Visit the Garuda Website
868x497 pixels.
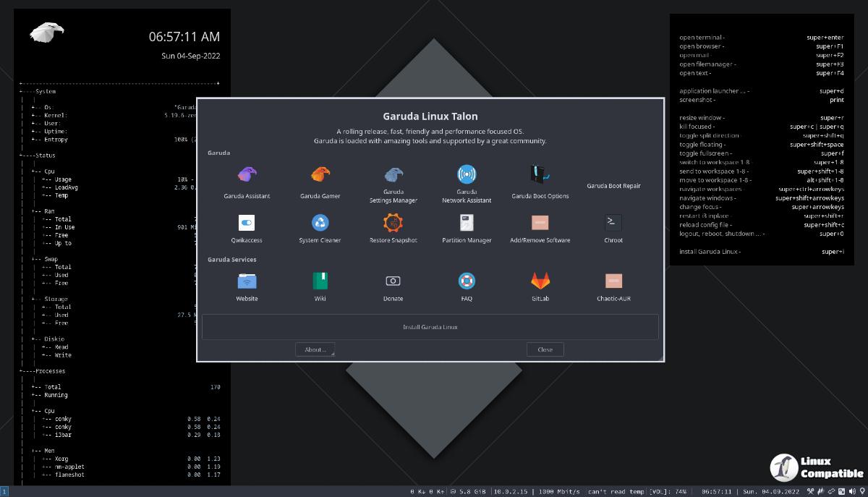coord(246,284)
